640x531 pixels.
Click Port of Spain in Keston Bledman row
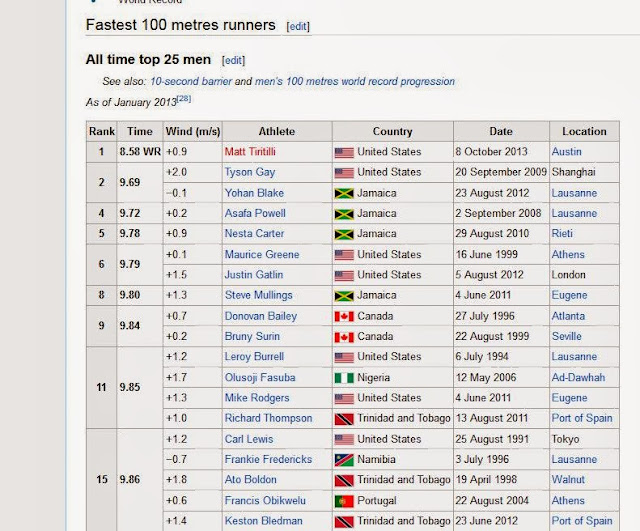coord(582,521)
